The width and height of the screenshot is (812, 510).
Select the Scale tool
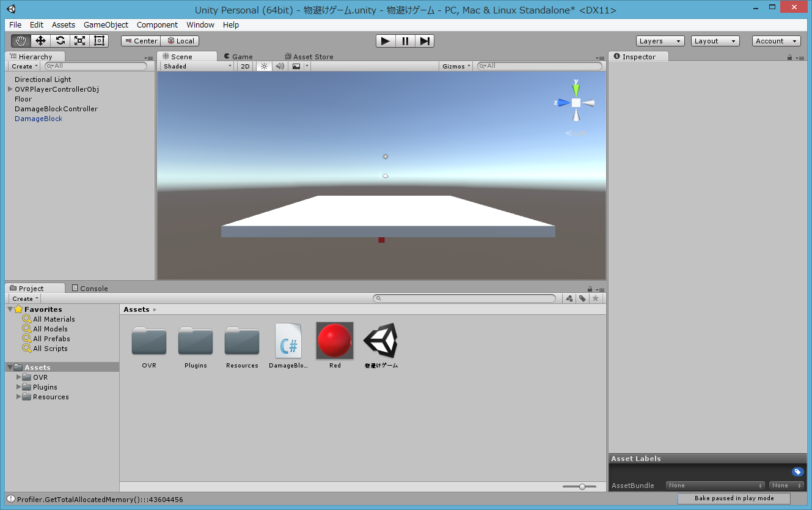point(79,41)
